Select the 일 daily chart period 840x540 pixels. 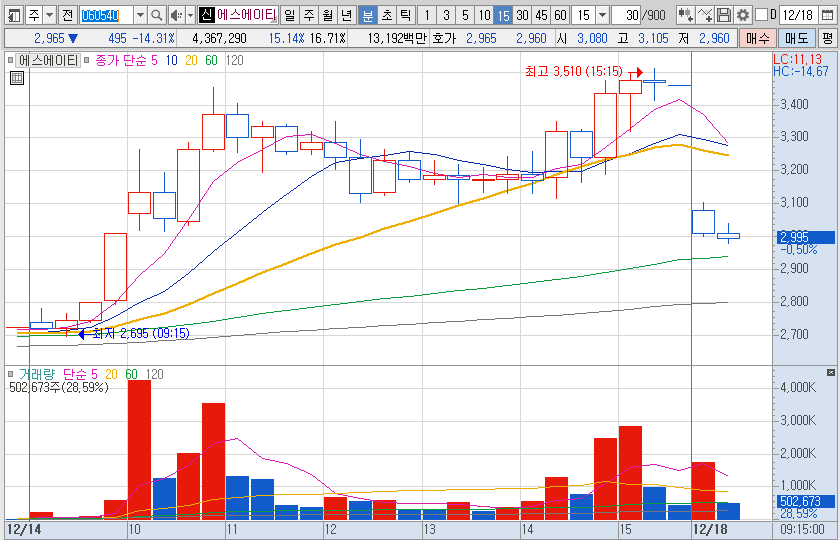pyautogui.click(x=289, y=15)
